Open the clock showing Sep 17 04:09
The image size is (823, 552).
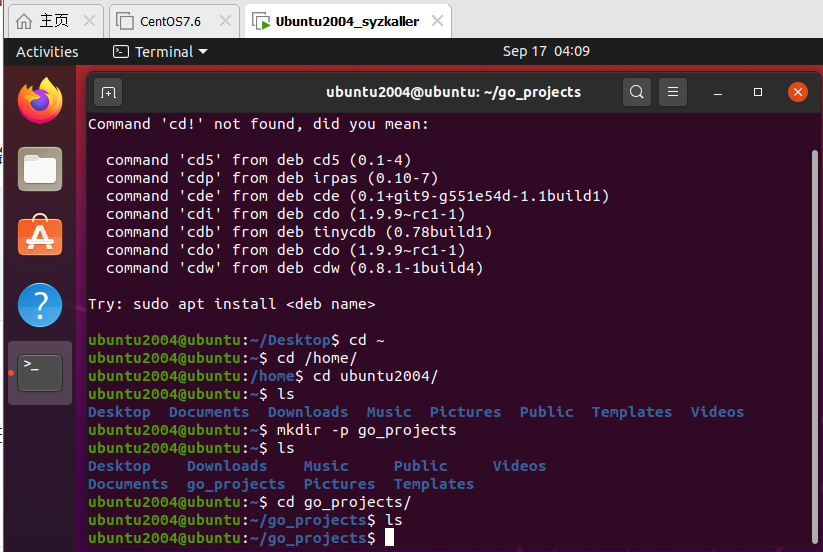(546, 51)
